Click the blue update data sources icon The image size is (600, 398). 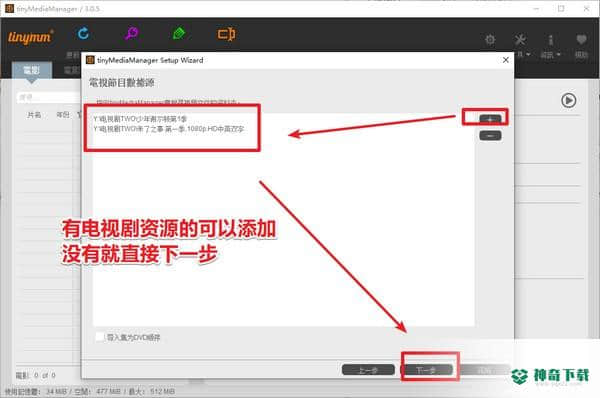pos(83,34)
